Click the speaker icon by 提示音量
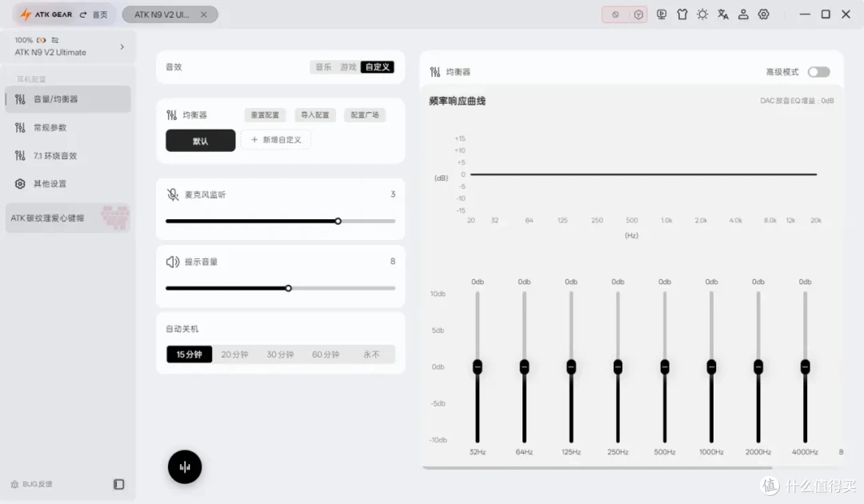The height and width of the screenshot is (504, 864). tap(173, 262)
